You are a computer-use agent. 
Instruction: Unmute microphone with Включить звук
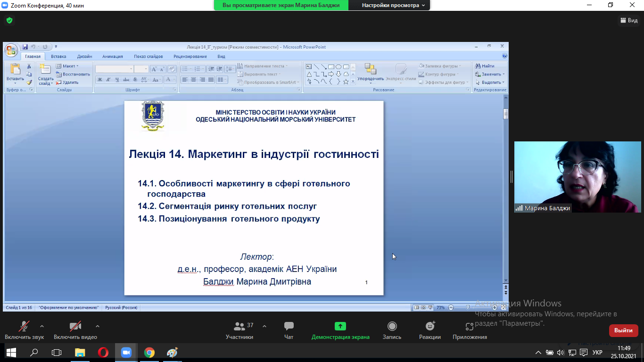pyautogui.click(x=25, y=330)
